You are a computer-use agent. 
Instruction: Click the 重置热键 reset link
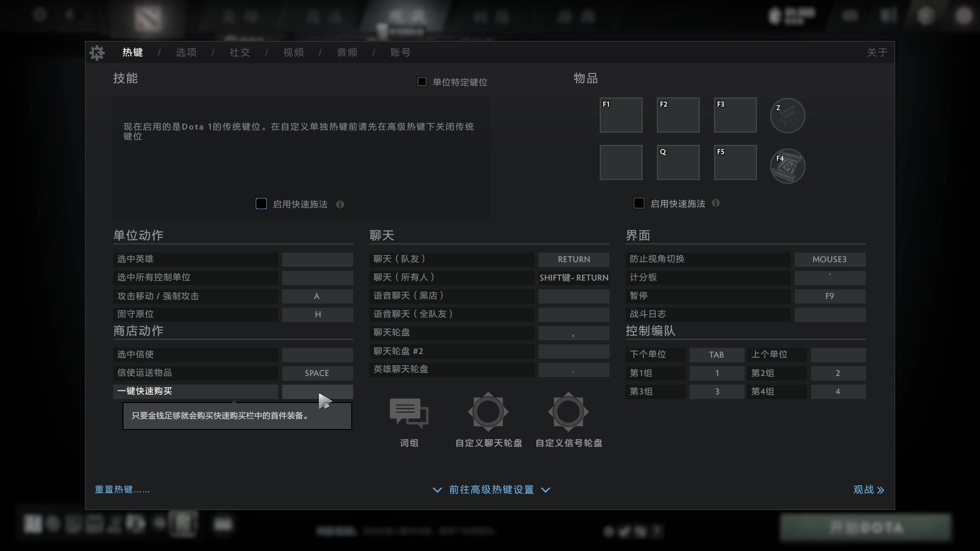click(x=122, y=489)
